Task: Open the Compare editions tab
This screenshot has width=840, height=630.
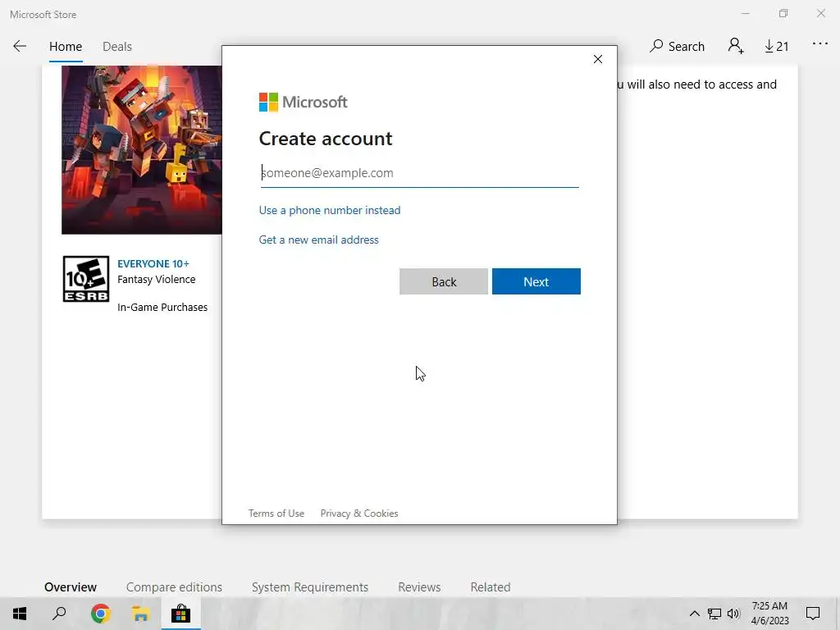Action: pyautogui.click(x=174, y=587)
